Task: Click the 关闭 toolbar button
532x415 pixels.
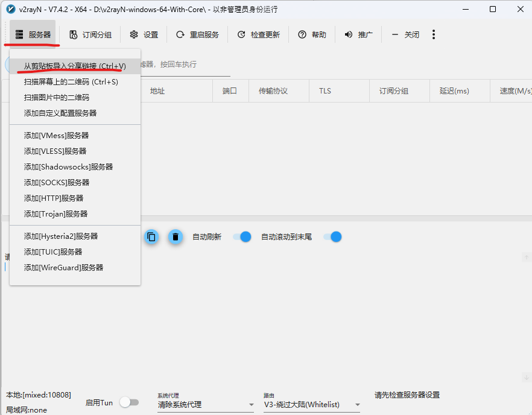Action: coord(405,34)
